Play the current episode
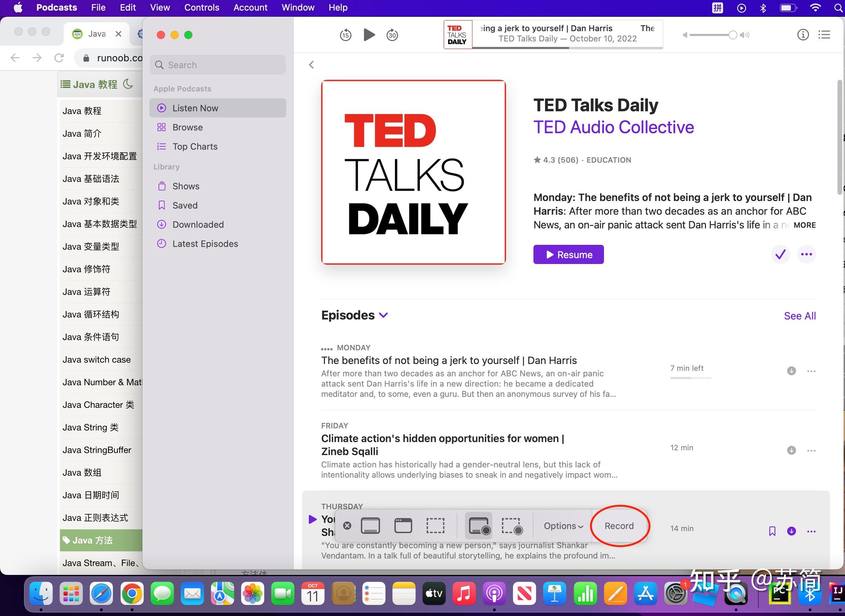The height and width of the screenshot is (616, 845). tap(369, 35)
